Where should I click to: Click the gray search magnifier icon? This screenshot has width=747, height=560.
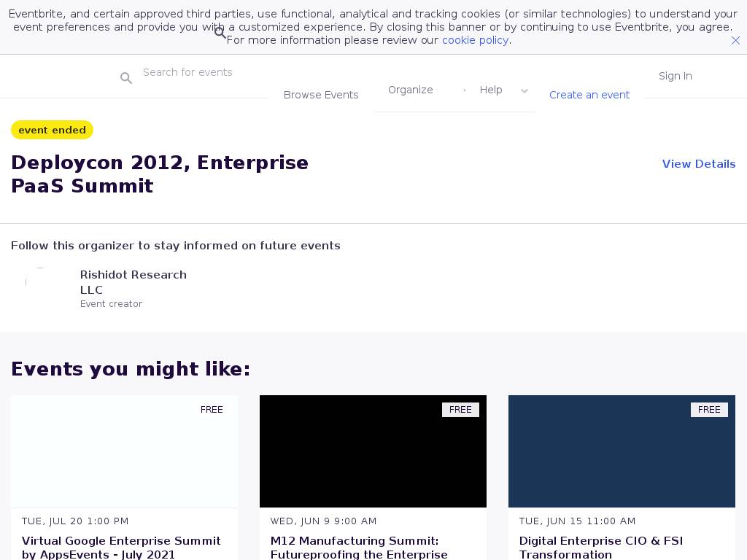pos(126,78)
